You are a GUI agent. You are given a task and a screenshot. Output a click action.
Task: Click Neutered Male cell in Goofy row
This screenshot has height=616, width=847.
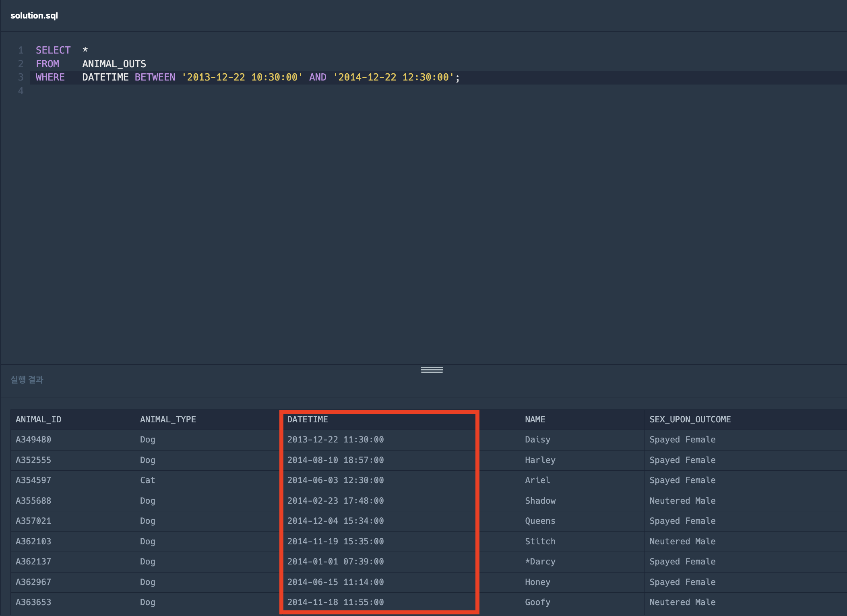click(682, 602)
